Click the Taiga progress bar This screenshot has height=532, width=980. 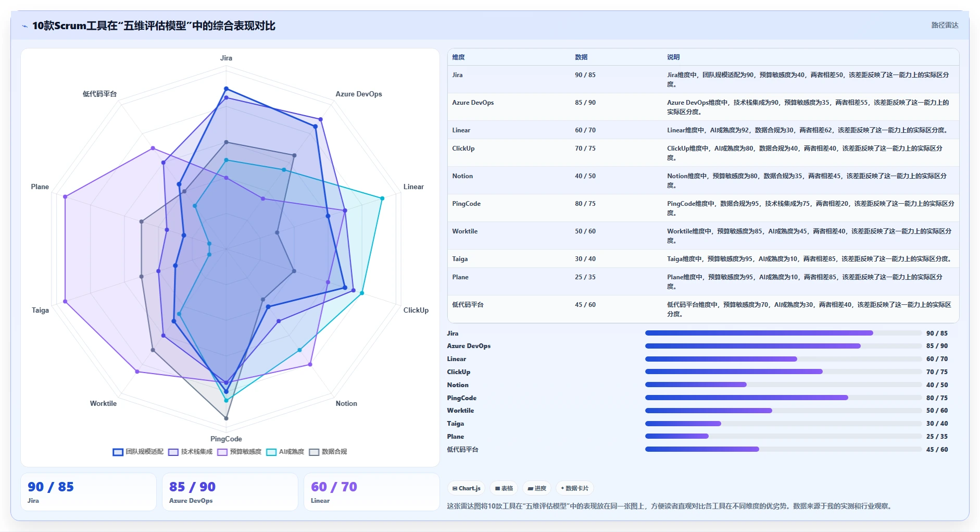(x=783, y=424)
